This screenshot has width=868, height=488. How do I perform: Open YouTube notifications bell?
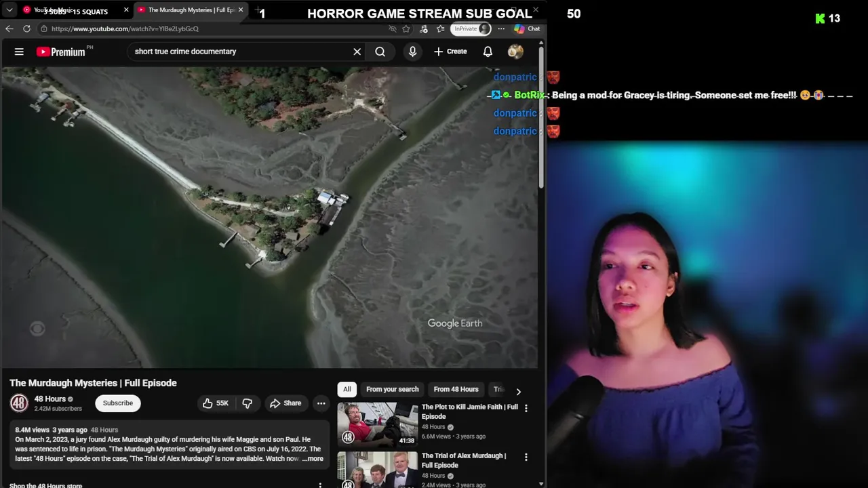488,52
